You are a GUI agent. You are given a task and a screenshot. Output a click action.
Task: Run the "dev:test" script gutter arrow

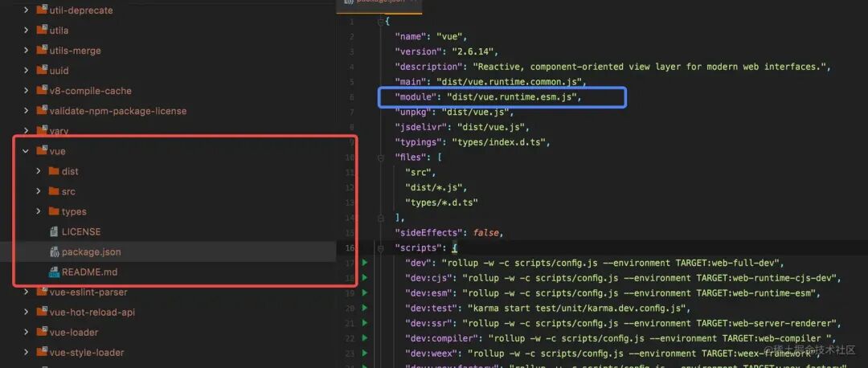pos(364,308)
